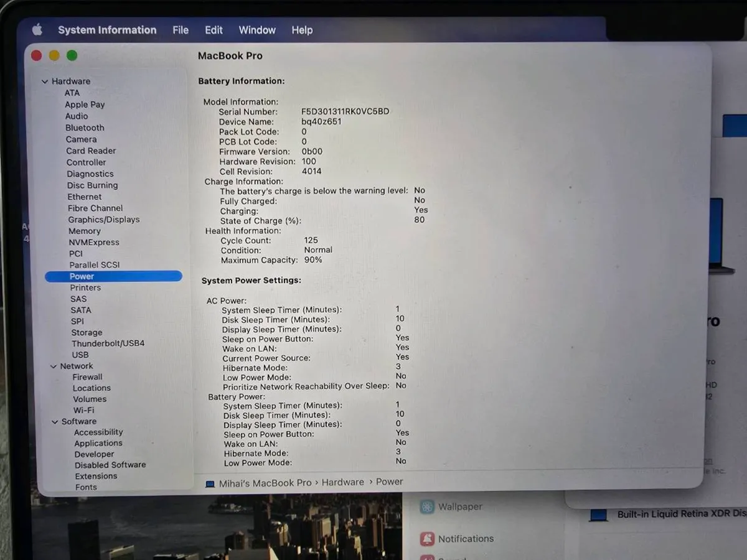Select NVMExpress in the sidebar
This screenshot has height=560, width=747.
point(94,243)
